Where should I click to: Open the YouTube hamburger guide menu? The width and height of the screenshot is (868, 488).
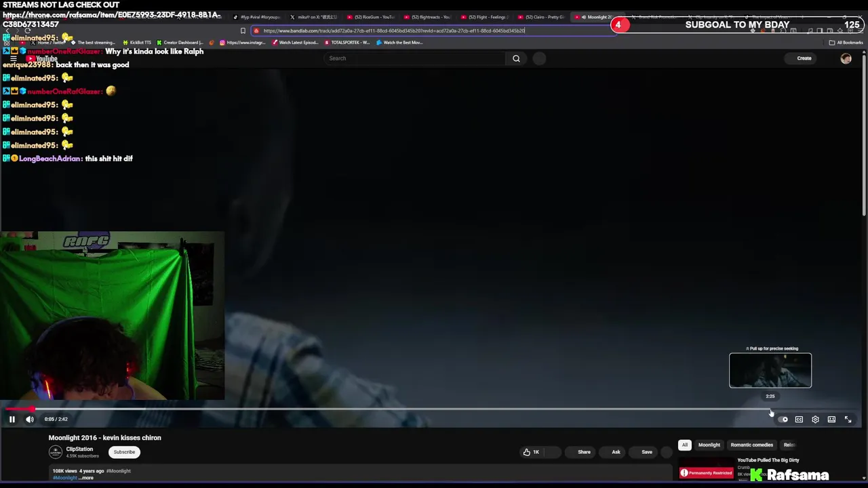coord(13,59)
